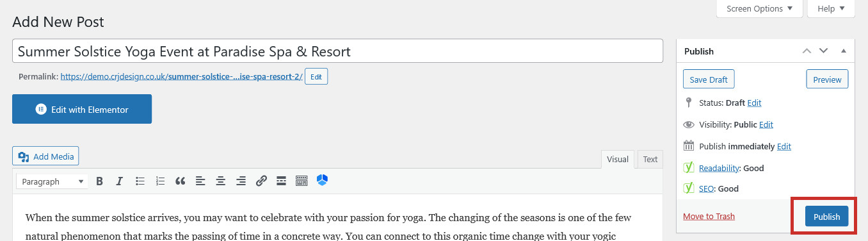Collapse the Publish panel with triangle toggle
The height and width of the screenshot is (241, 868).
(844, 51)
